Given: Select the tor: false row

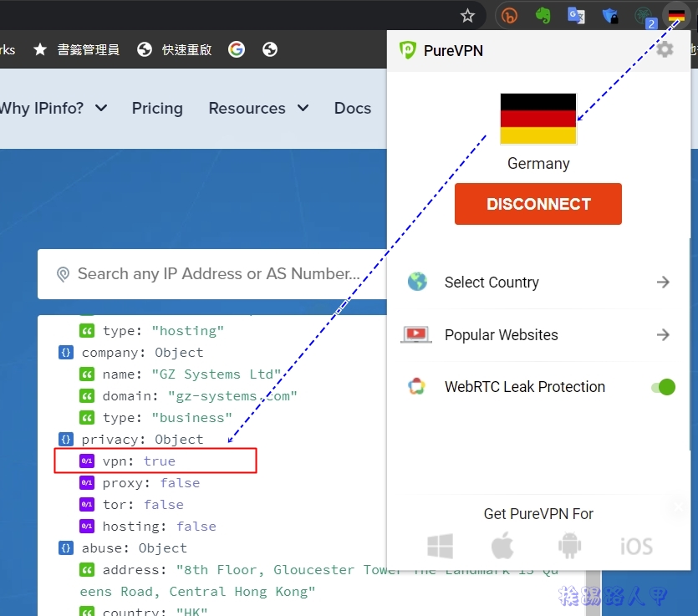Looking at the screenshot, I should [131, 505].
